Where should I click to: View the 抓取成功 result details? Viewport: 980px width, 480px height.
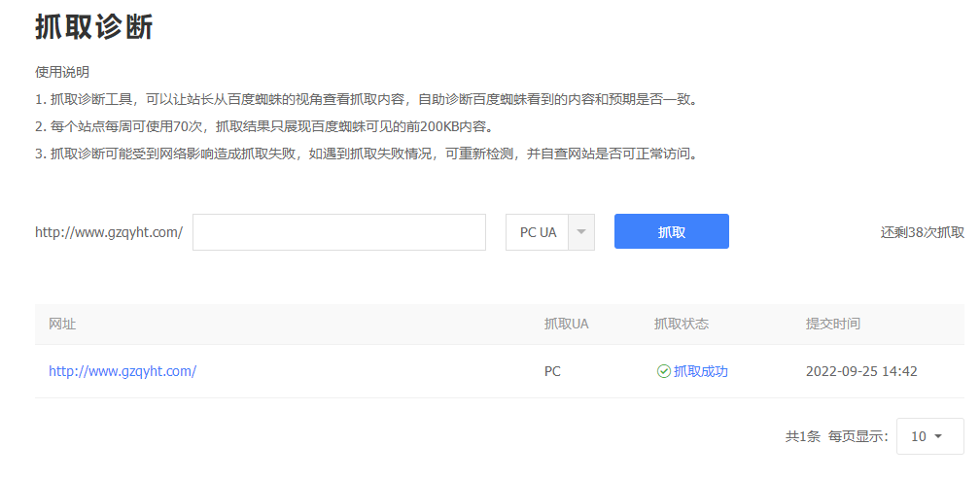(700, 371)
